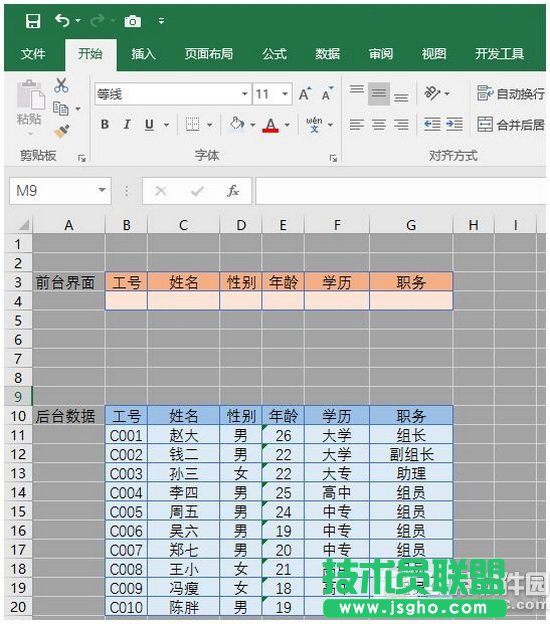Viewport: 550px width, 624px height.
Task: Click the empty cell under orange 工号 header
Action: click(126, 301)
